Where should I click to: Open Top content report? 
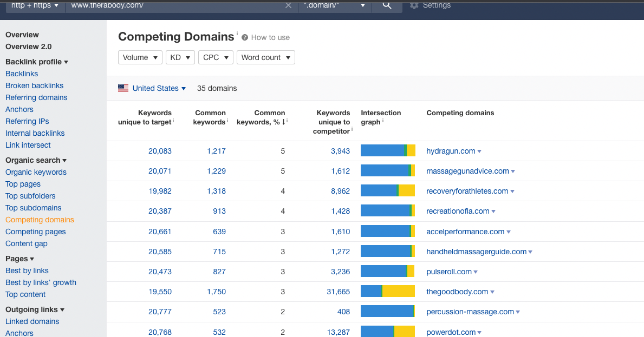[25, 294]
